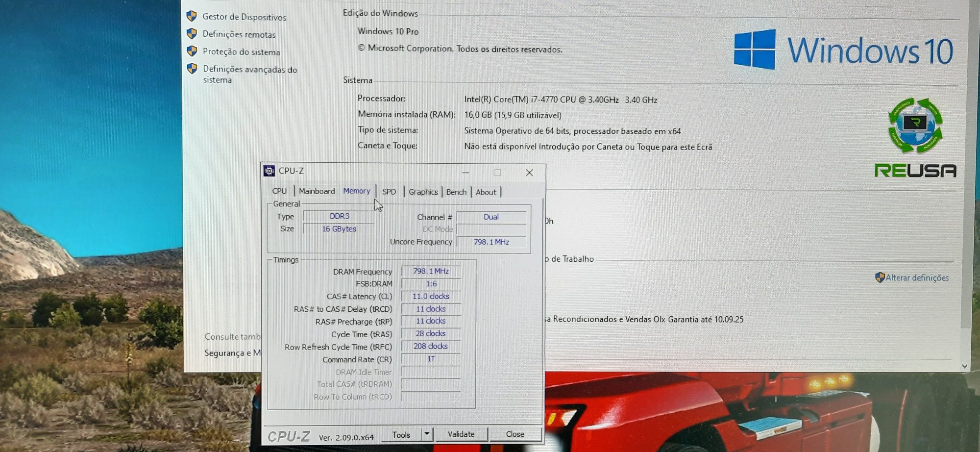Click the Close button in CPU-Z
The height and width of the screenshot is (452, 980).
(x=515, y=434)
